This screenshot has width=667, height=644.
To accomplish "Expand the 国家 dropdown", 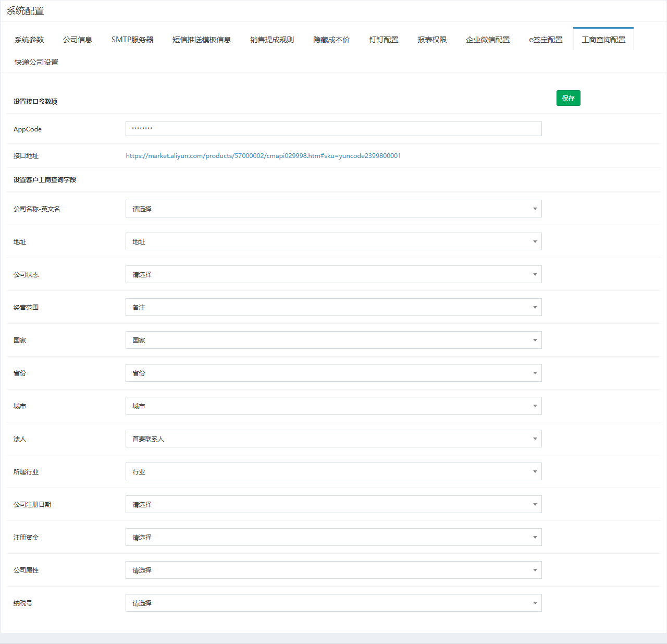I will (x=333, y=340).
